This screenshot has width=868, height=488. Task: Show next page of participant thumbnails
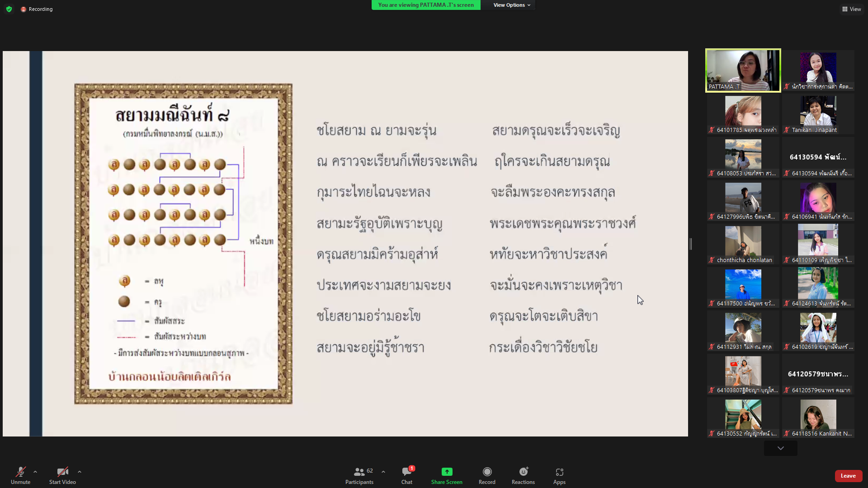pyautogui.click(x=781, y=448)
